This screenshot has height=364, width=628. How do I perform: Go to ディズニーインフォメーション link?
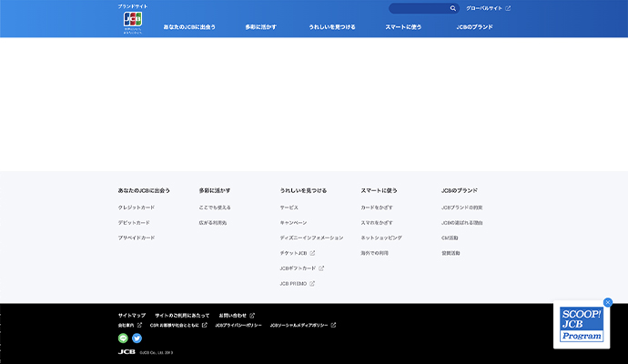[311, 238]
